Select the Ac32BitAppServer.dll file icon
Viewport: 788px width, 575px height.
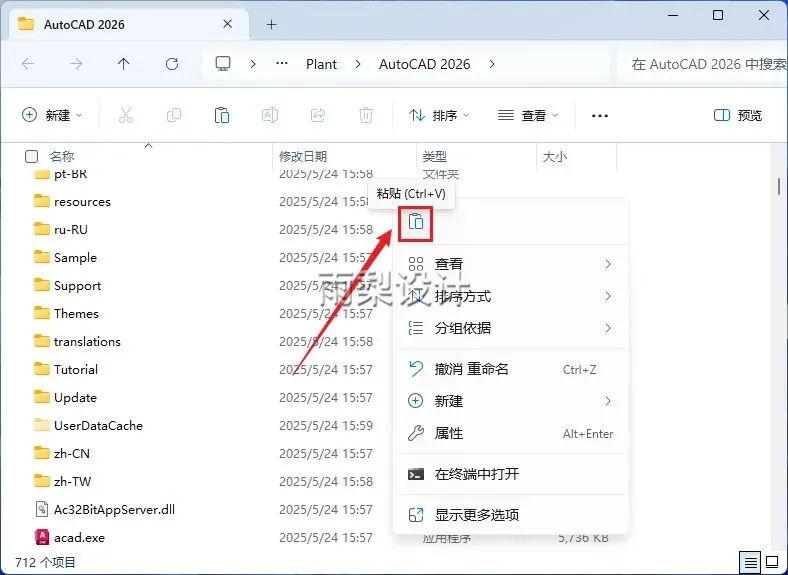pos(42,509)
